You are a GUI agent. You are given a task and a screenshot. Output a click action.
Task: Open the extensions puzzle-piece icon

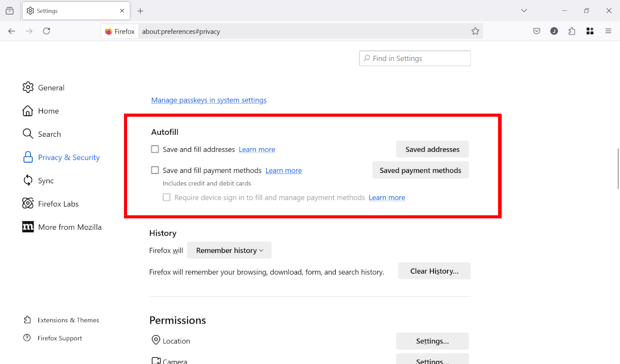(x=571, y=31)
